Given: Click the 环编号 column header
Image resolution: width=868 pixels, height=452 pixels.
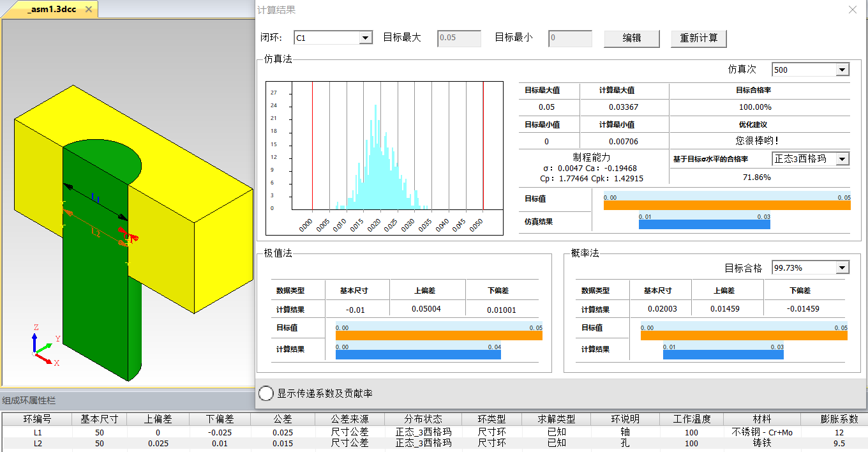Looking at the screenshot, I should click(37, 419).
